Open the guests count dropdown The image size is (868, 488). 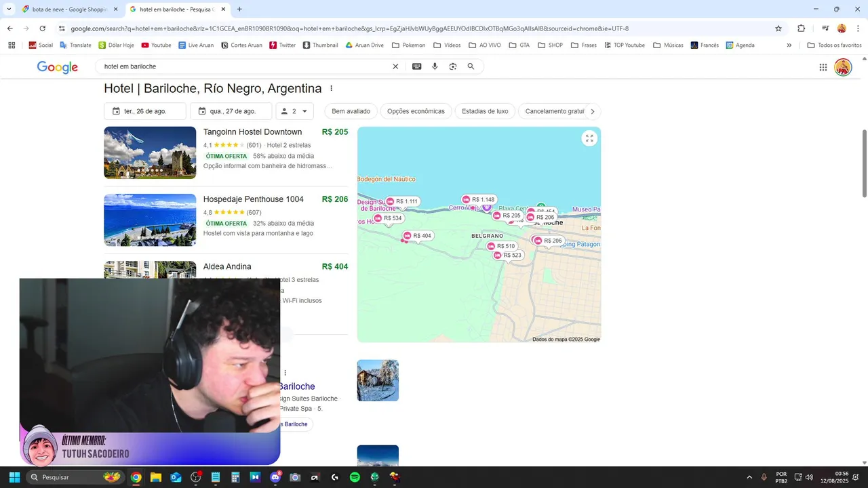tap(295, 111)
